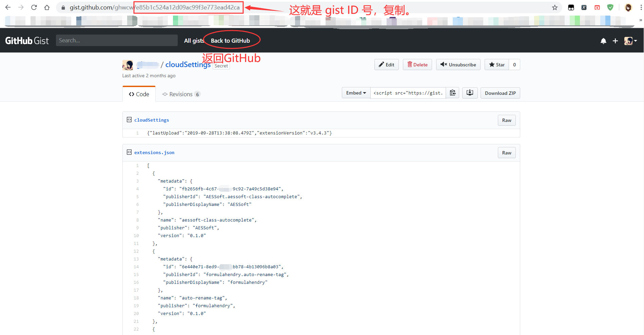Click extensions.json file code icon
The height and width of the screenshot is (335, 644).
[x=129, y=152]
